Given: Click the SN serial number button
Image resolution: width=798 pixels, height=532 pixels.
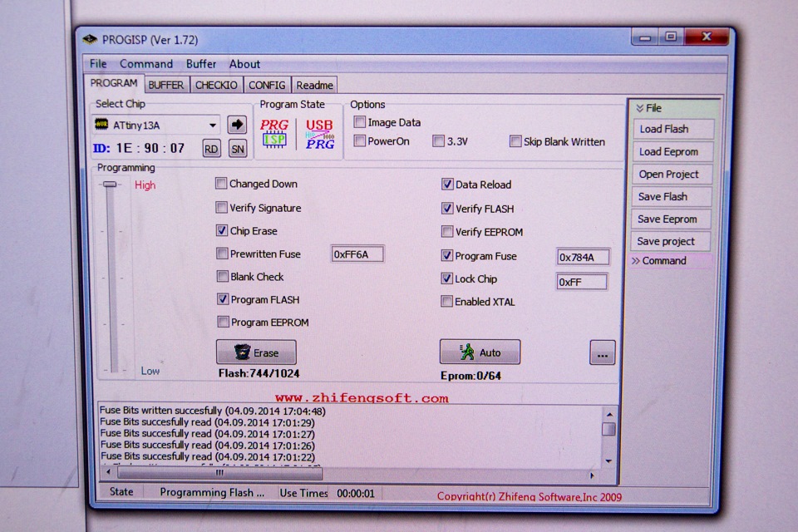Looking at the screenshot, I should 238,149.
